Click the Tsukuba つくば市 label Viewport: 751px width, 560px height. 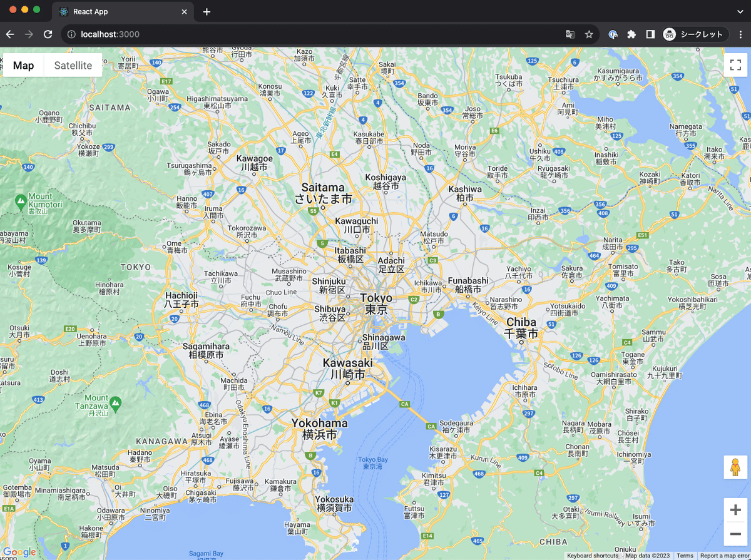click(508, 80)
